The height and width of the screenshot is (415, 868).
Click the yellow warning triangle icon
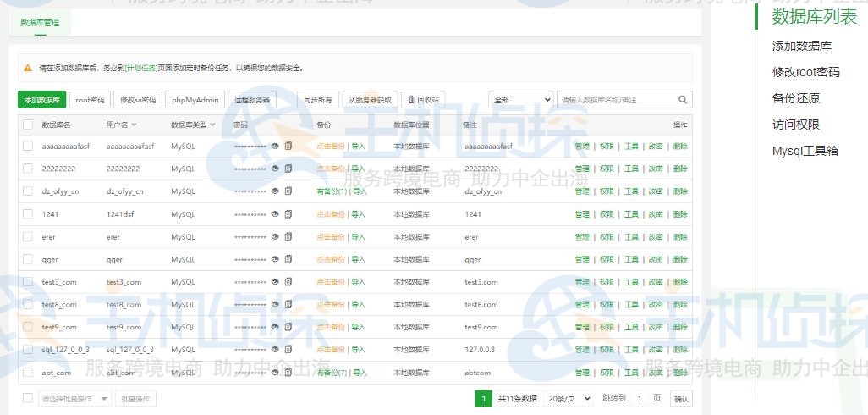28,68
